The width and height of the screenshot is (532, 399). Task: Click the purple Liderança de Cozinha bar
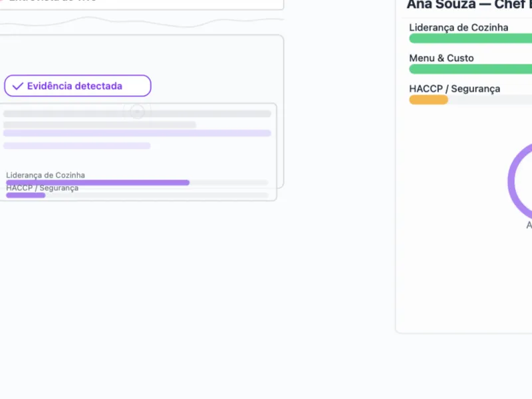[98, 182]
